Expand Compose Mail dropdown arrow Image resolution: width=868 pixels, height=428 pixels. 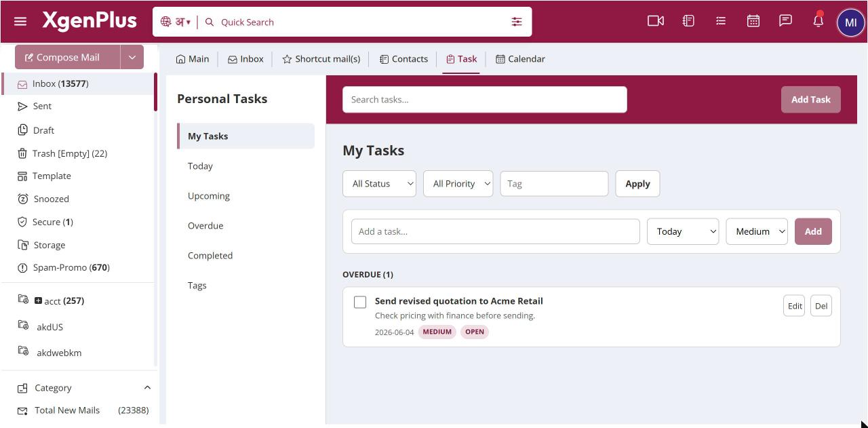132,57
